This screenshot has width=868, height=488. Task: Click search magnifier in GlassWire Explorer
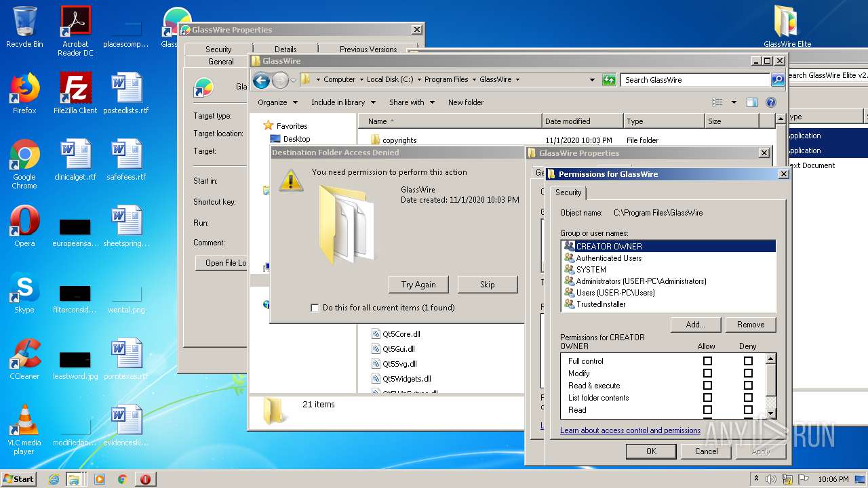click(778, 80)
